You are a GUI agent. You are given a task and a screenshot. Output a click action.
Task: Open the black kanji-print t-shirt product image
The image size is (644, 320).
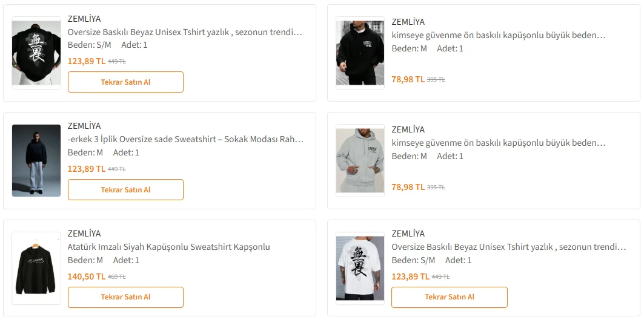[x=36, y=53]
